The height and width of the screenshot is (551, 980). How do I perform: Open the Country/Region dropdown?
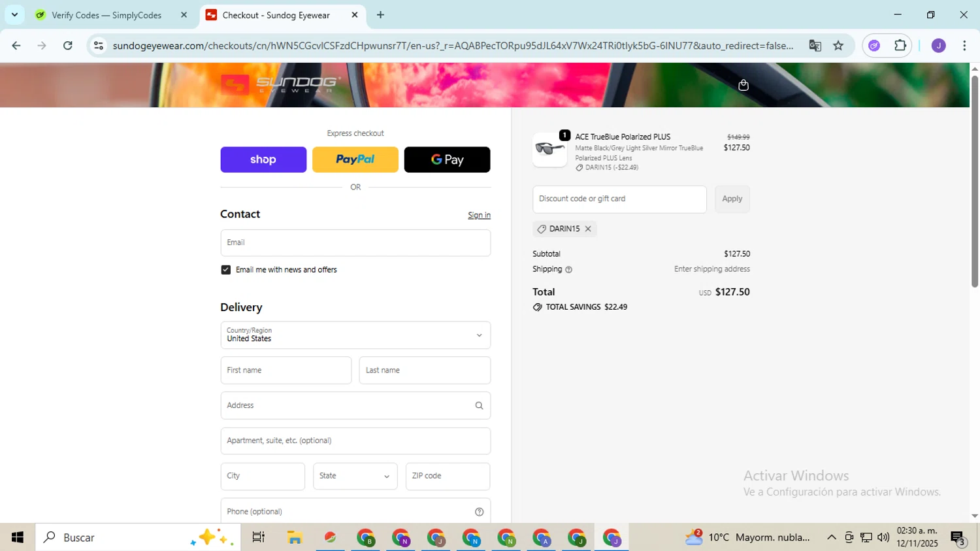click(x=355, y=335)
